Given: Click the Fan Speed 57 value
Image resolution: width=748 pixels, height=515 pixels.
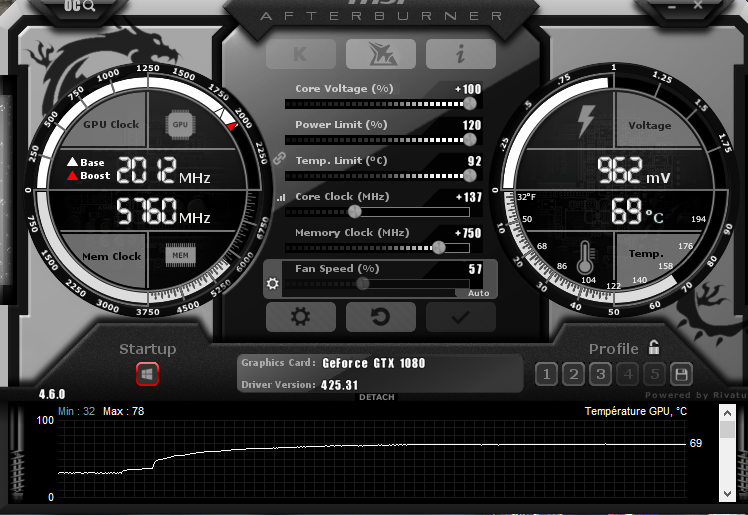Looking at the screenshot, I should 475,269.
